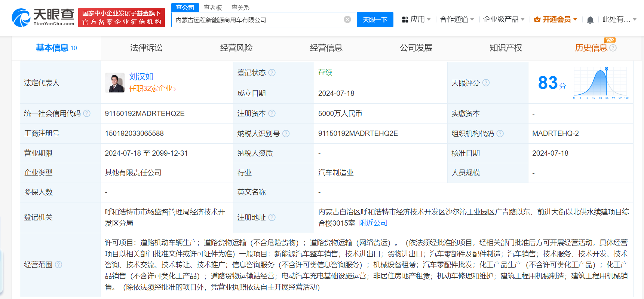The width and height of the screenshot is (644, 299).
Task: Click registration authority 呼和浩特市市场监督管理局
Action: [x=165, y=217]
